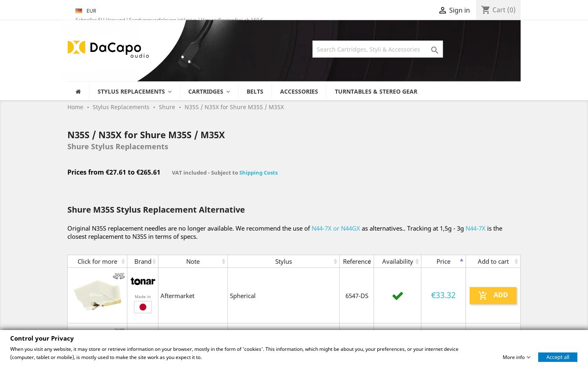The height and width of the screenshot is (368, 588).
Task: Follow the N44-7X or N44GX link
Action: click(x=336, y=228)
